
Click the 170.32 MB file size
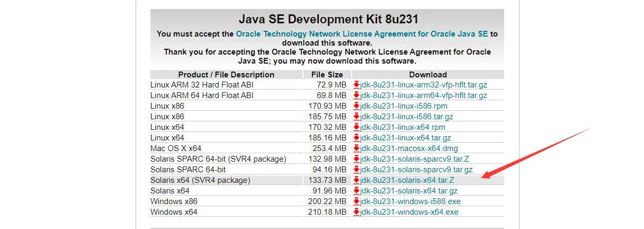(327, 127)
